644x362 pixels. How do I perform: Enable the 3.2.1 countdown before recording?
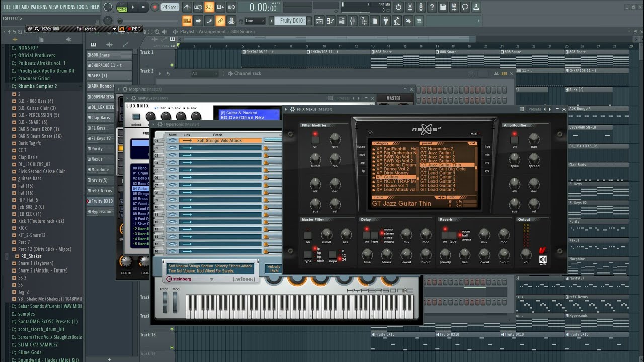(x=209, y=7)
